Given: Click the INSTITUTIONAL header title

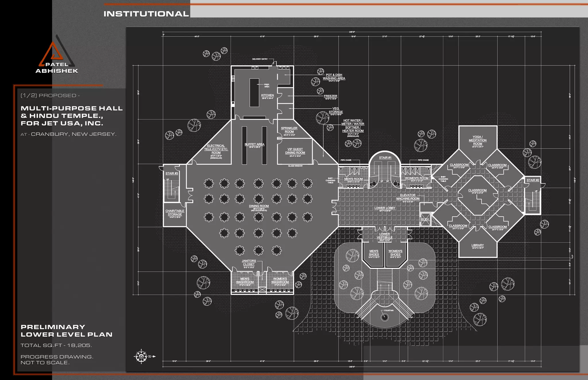Looking at the screenshot, I should pos(146,14).
